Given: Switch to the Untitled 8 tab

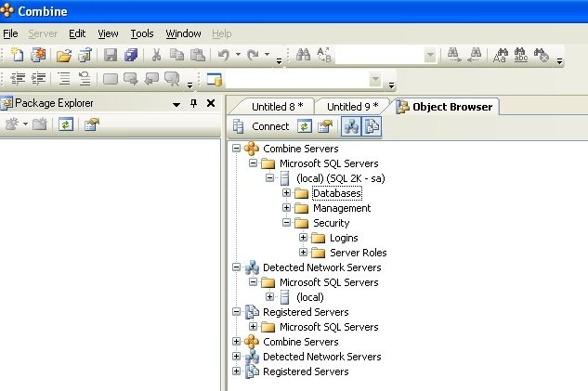Looking at the screenshot, I should pos(275,107).
